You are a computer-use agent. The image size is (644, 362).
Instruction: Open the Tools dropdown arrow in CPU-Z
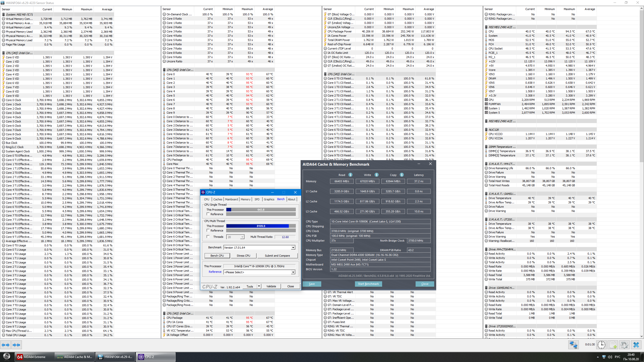tap(259, 286)
